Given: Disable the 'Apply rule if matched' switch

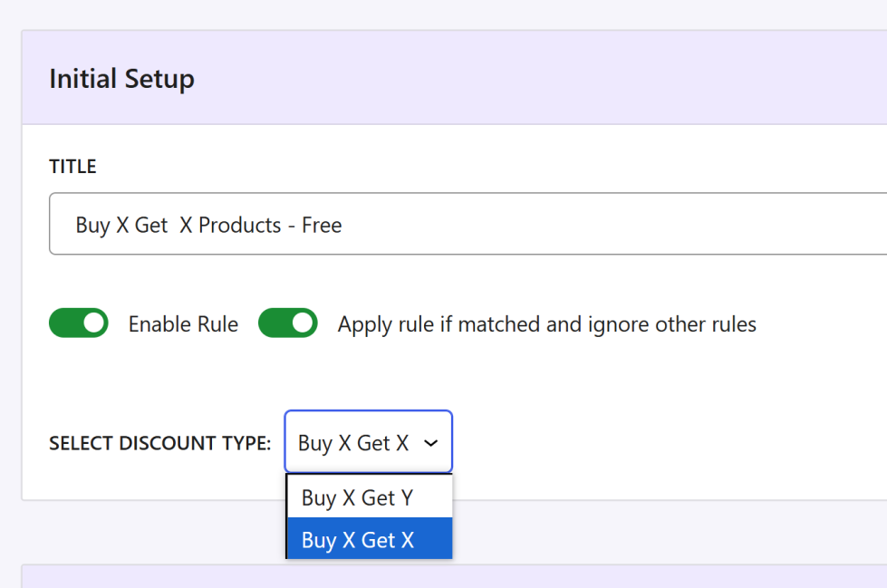Looking at the screenshot, I should tap(287, 323).
